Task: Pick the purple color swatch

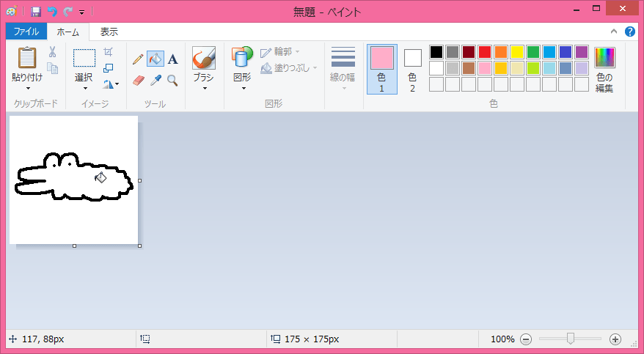Action: (x=582, y=52)
